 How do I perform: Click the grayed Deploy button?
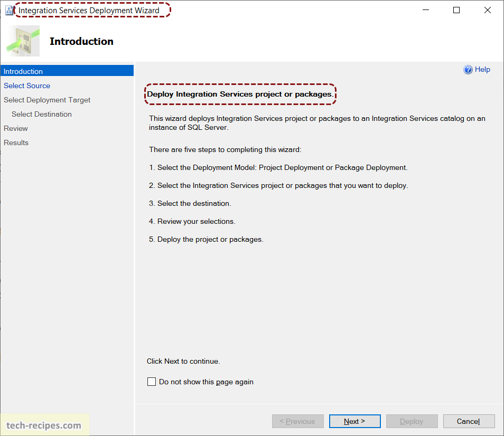[412, 421]
